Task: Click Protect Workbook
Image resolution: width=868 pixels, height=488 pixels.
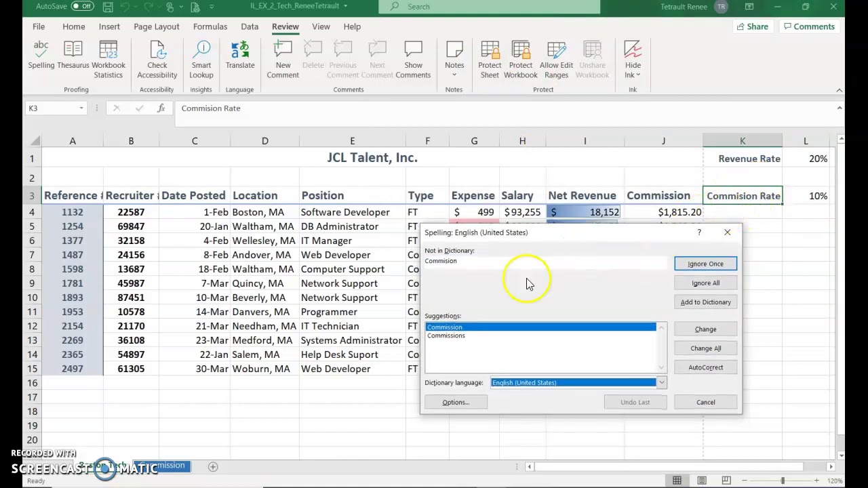Action: [521, 60]
